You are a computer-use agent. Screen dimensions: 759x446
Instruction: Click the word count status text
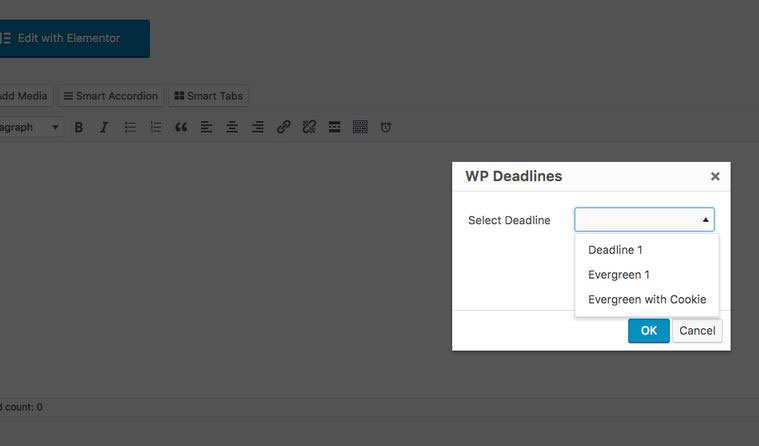click(x=21, y=407)
